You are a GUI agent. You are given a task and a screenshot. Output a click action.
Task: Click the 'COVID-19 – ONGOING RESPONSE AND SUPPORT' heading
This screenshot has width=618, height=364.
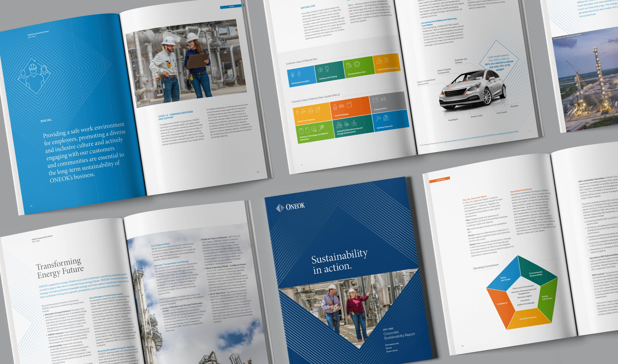point(176,115)
